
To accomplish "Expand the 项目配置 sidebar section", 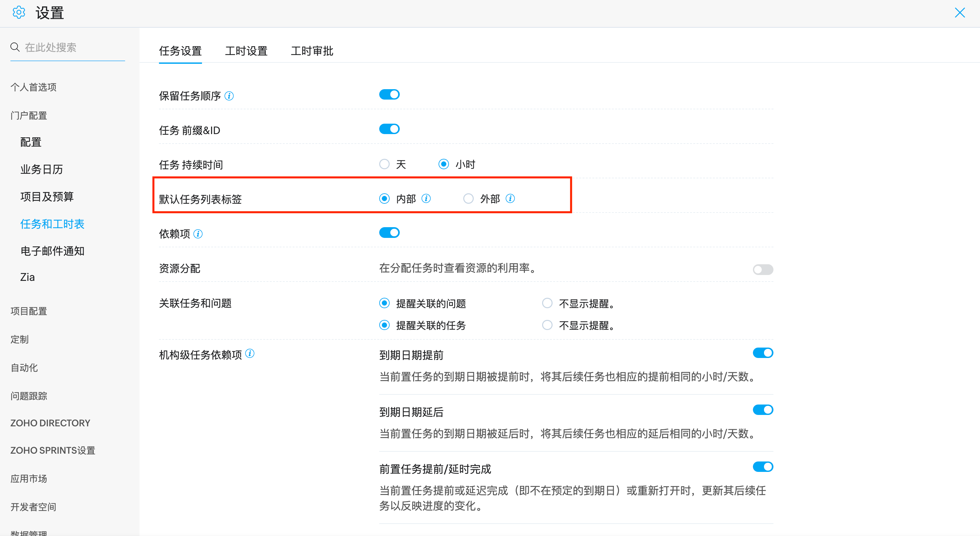I will tap(29, 311).
